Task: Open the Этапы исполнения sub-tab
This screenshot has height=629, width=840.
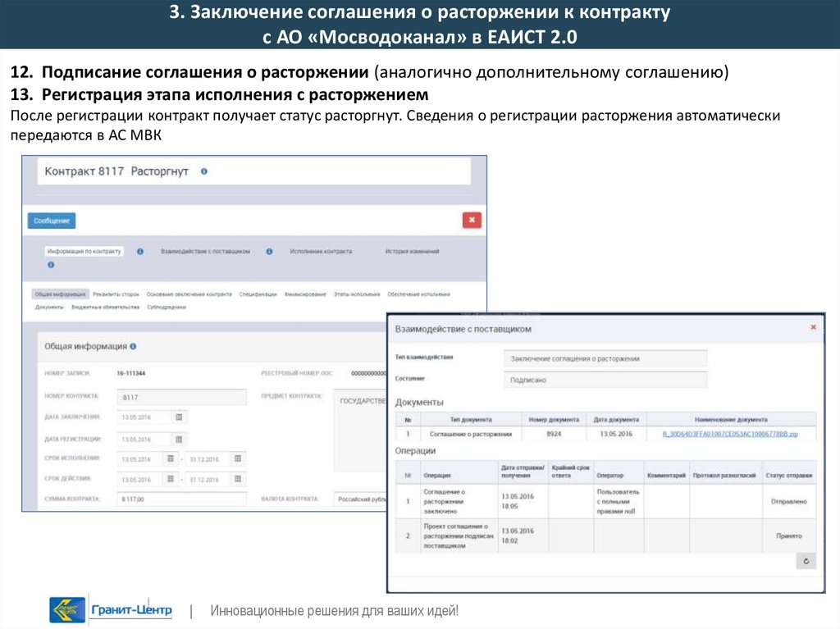Action: pyautogui.click(x=357, y=294)
